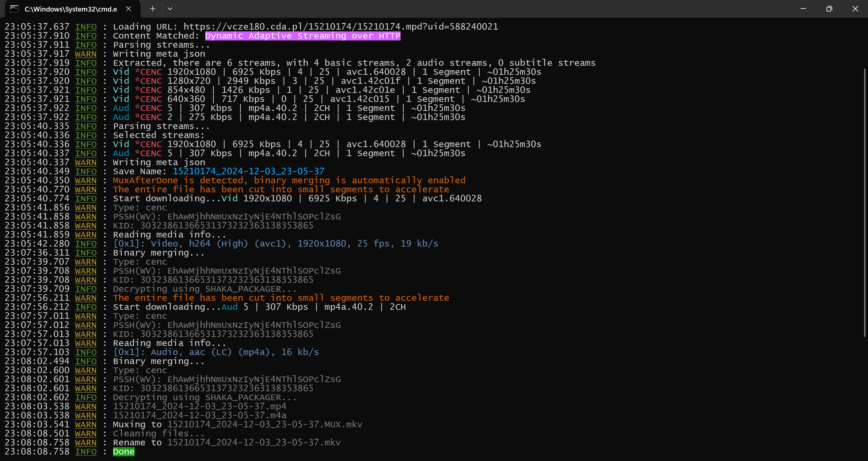Close the cmd.exe tab
The image size is (868, 461).
pyautogui.click(x=128, y=9)
